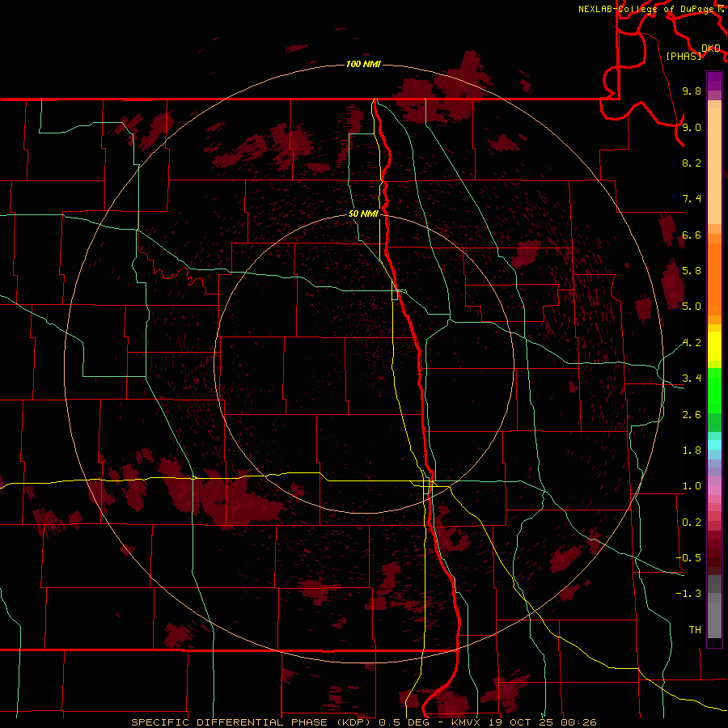Click the 1.0 scale value

(692, 486)
